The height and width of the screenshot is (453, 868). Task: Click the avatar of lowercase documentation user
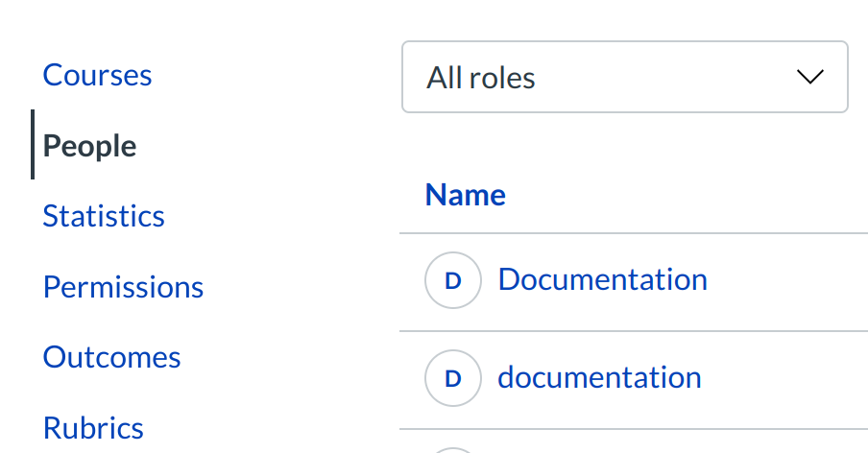452,378
